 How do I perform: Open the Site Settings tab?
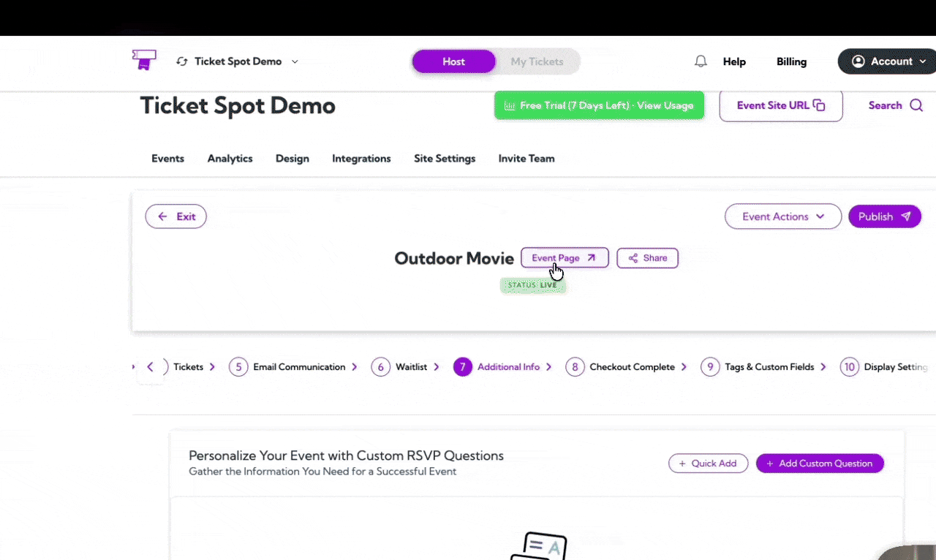tap(445, 159)
